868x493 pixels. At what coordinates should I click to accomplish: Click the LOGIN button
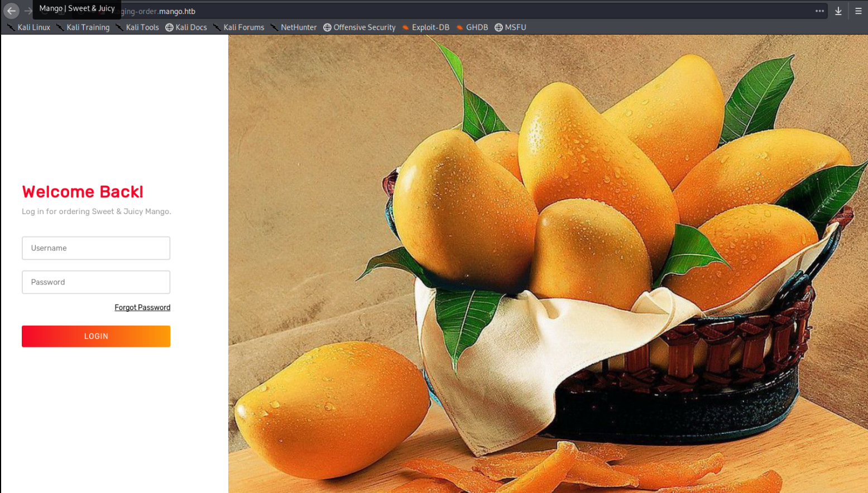click(96, 336)
